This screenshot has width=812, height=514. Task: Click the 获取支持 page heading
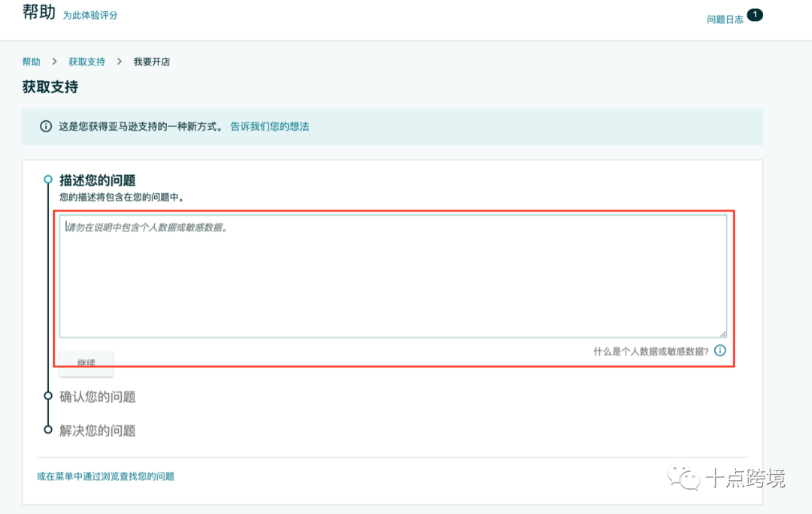coord(50,86)
